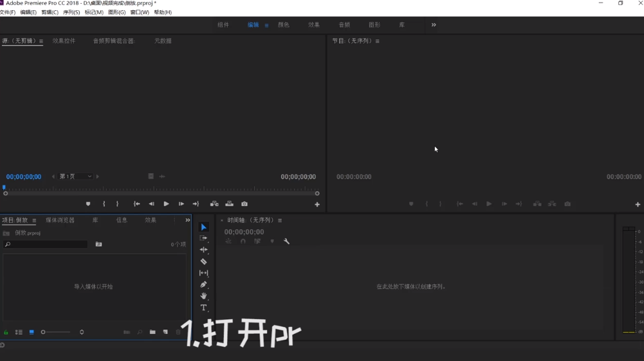Close the Timeline panel tab

(222, 221)
